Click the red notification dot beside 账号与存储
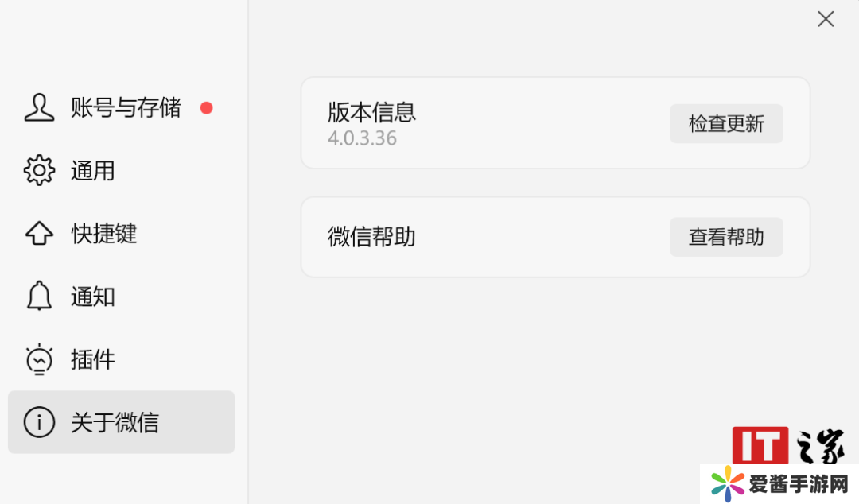 (x=207, y=108)
